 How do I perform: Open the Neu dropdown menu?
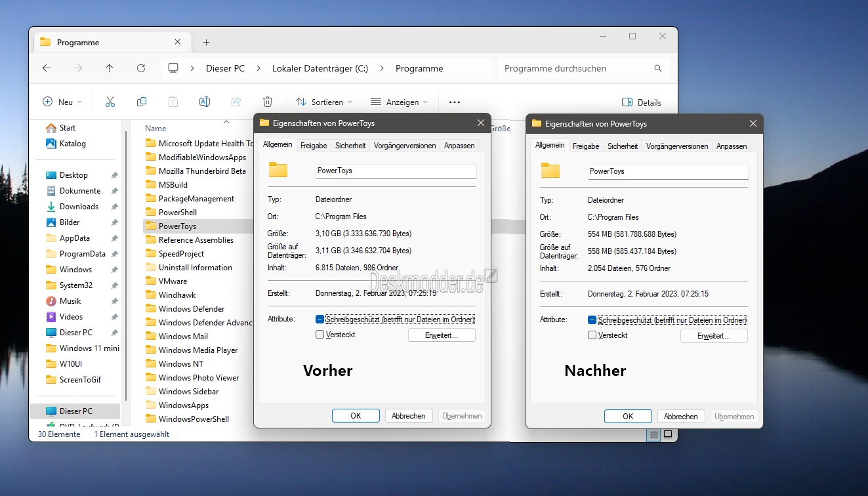pyautogui.click(x=62, y=102)
